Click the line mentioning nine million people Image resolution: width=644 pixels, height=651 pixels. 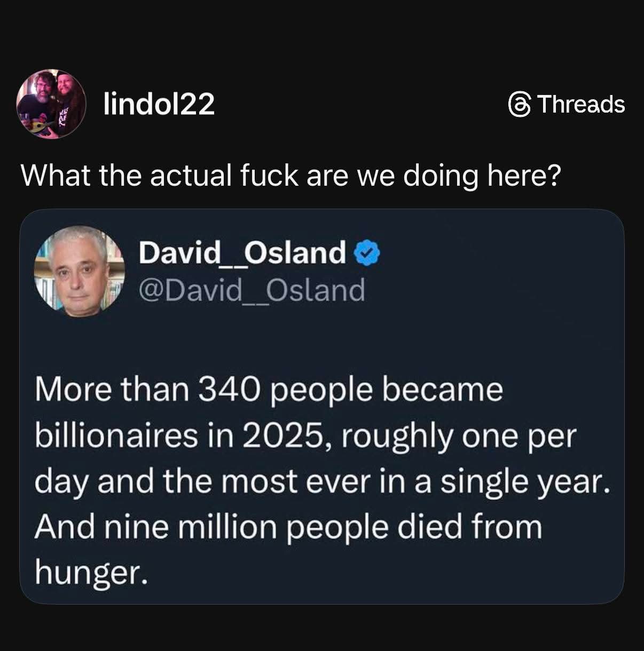pos(288,527)
